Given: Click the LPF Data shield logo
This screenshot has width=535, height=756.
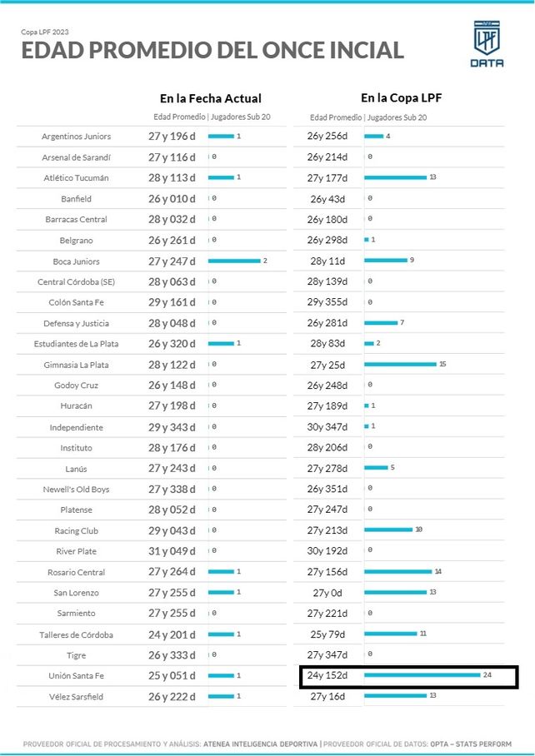Looking at the screenshot, I should [x=486, y=45].
